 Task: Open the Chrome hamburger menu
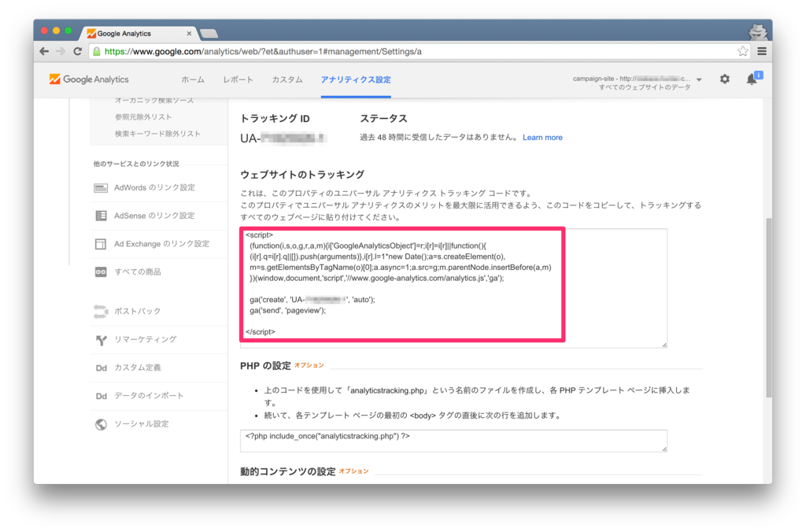(x=762, y=51)
